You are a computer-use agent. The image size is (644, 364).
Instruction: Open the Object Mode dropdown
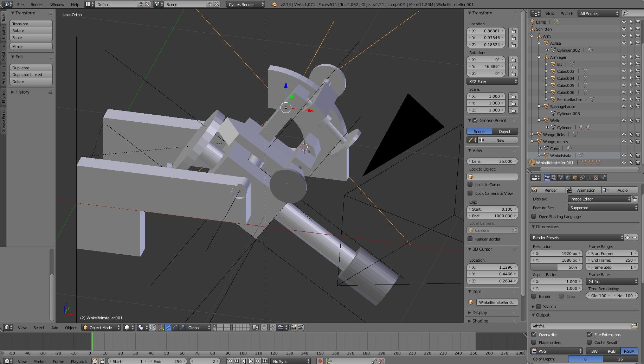[101, 327]
